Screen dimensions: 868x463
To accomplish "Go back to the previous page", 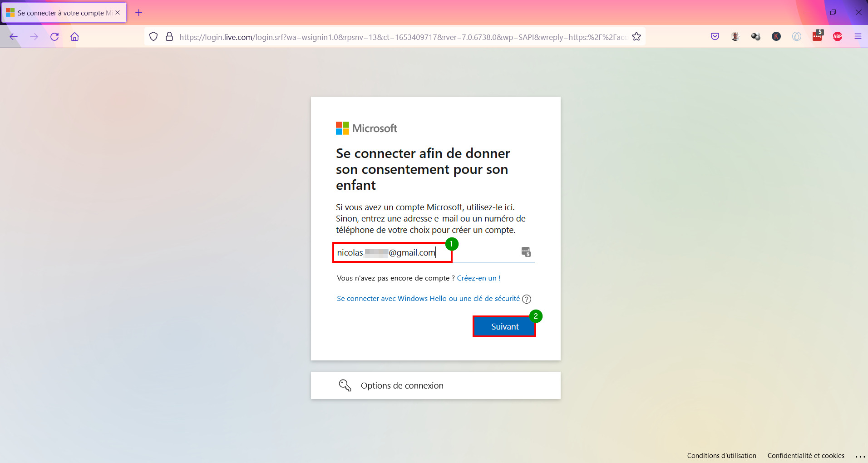I will click(14, 37).
